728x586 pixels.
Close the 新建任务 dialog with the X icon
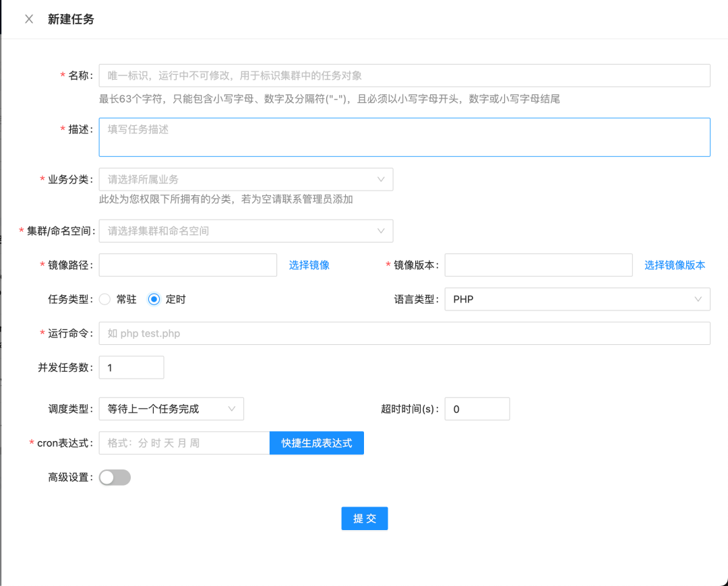[x=29, y=19]
